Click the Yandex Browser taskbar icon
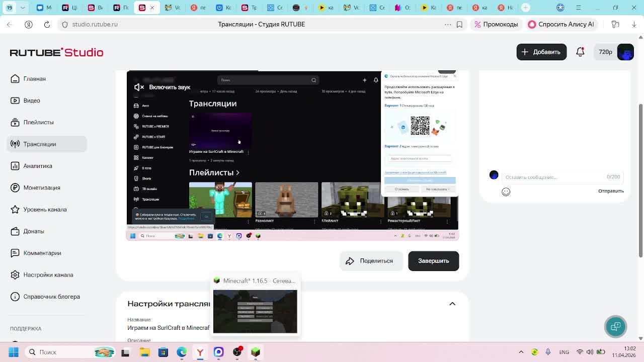This screenshot has width=644, height=362. 200,352
